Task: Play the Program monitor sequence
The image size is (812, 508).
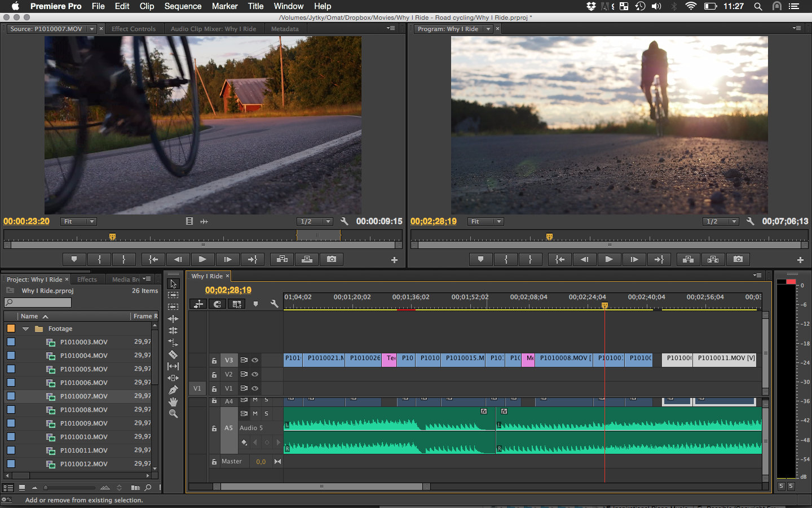Action: (x=609, y=259)
